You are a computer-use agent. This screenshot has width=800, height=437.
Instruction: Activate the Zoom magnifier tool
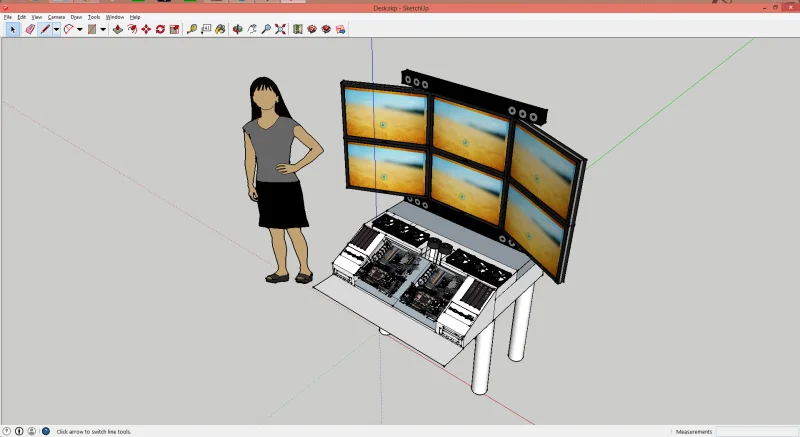click(x=266, y=30)
